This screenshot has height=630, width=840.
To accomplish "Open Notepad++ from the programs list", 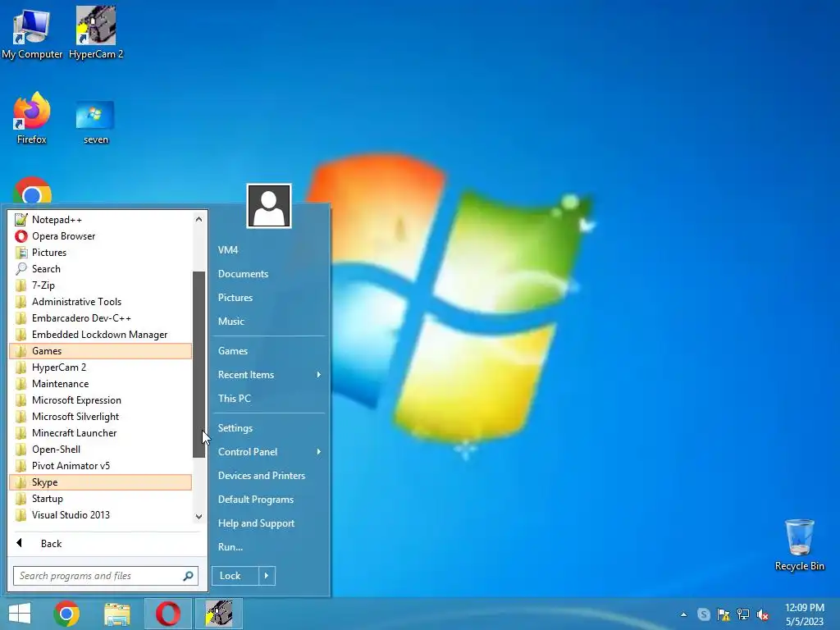I will pyautogui.click(x=101, y=220).
